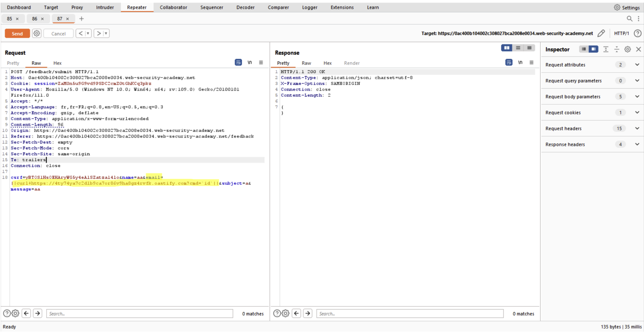Screen dimensions: 644x333
Task: Open history back dropdown arrow
Action: pyautogui.click(x=88, y=34)
